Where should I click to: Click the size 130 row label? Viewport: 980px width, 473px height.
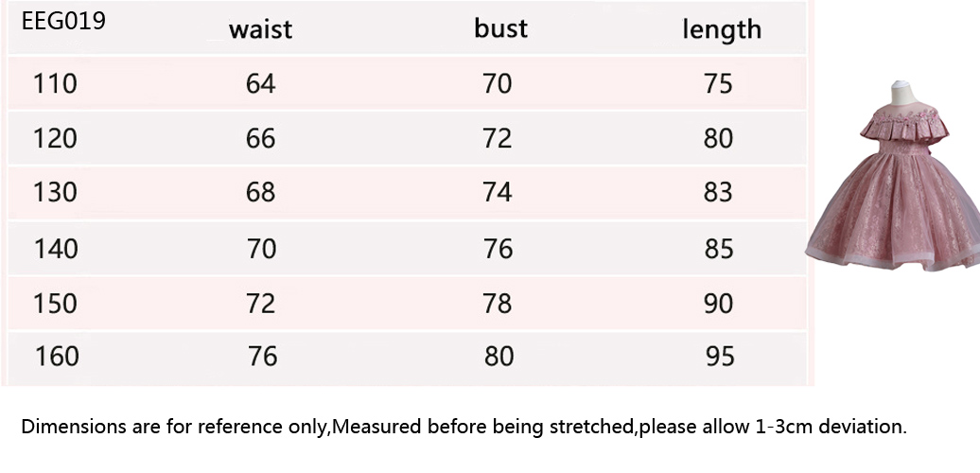(55, 193)
